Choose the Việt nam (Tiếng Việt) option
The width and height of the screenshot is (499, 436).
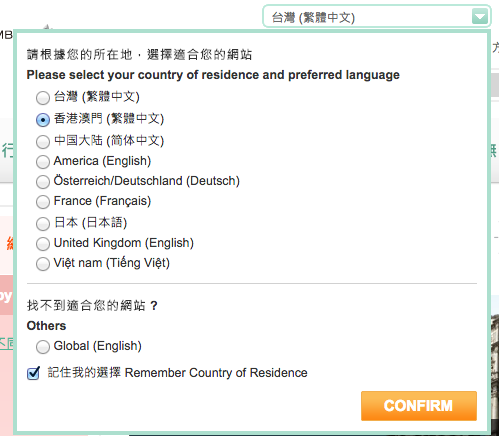coord(43,264)
